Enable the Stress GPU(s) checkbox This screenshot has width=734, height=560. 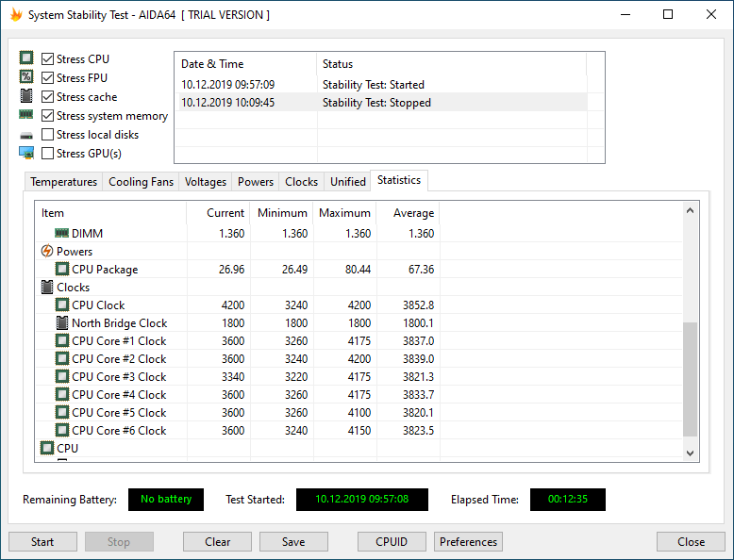(x=47, y=153)
